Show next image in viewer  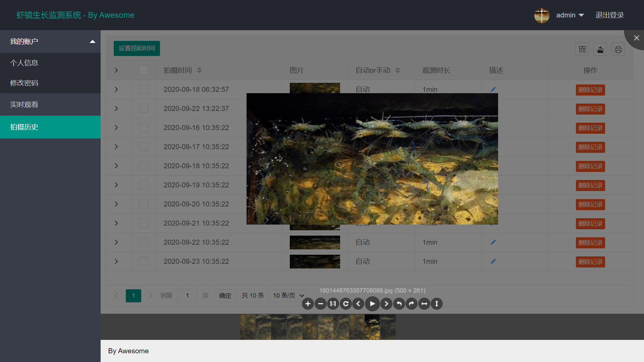386,304
